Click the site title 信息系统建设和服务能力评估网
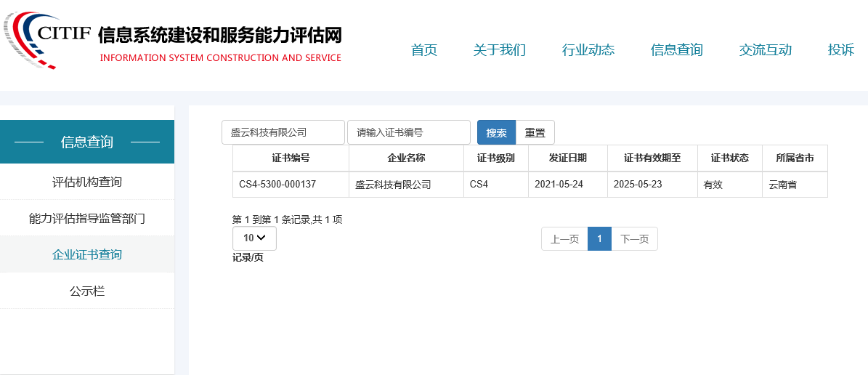This screenshot has height=375, width=868. tap(220, 36)
